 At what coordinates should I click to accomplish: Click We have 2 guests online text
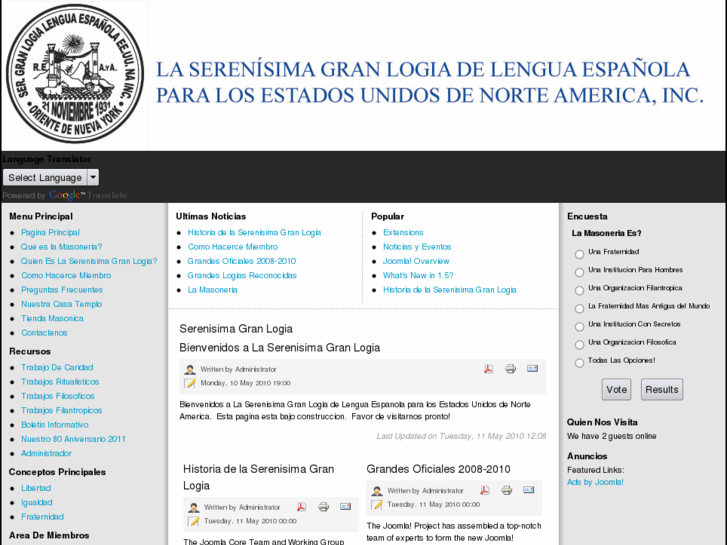click(611, 436)
